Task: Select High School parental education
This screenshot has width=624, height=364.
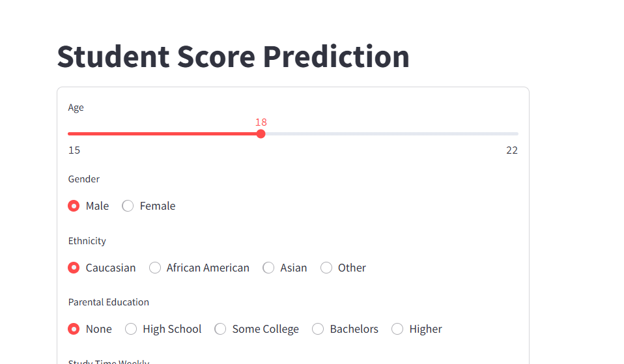Action: (131, 329)
